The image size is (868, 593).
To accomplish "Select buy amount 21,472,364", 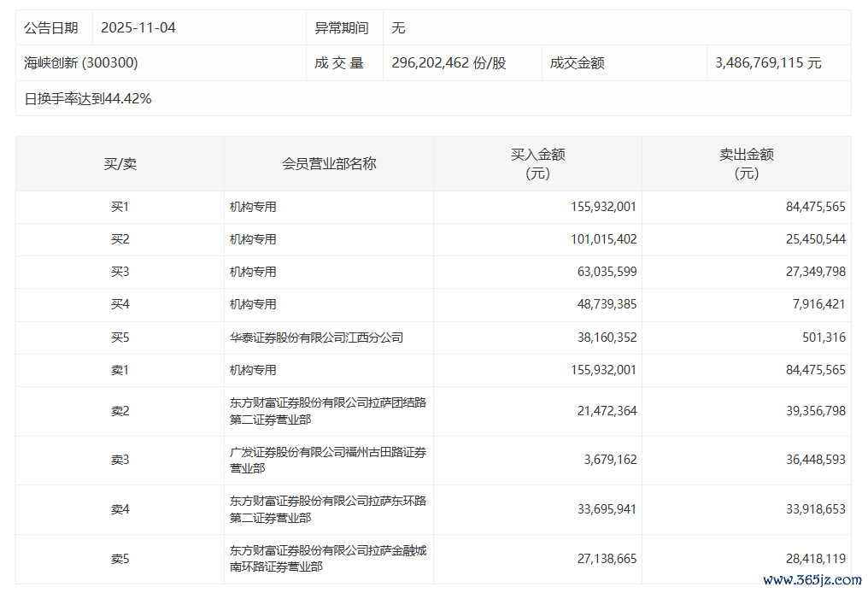I will click(x=607, y=411).
